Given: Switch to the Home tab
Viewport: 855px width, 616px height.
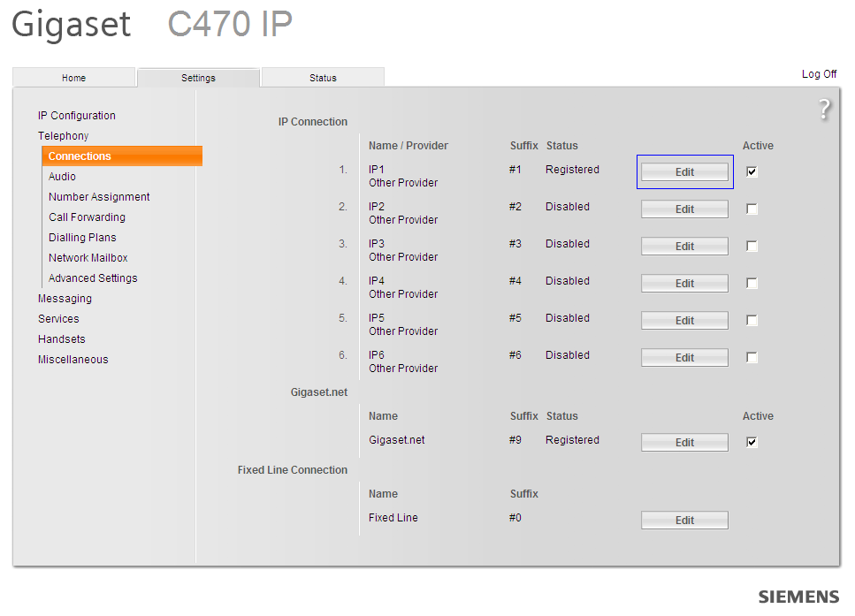Looking at the screenshot, I should (x=73, y=78).
